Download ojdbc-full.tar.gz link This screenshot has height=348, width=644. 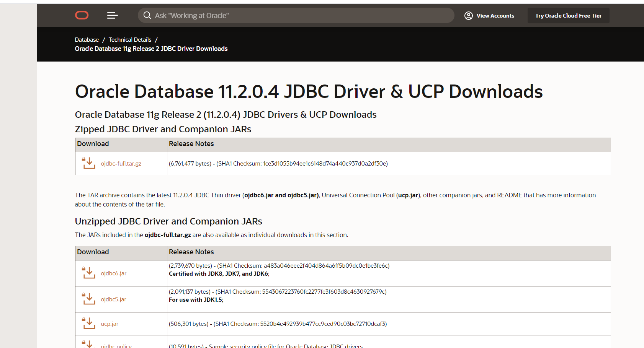tap(121, 164)
